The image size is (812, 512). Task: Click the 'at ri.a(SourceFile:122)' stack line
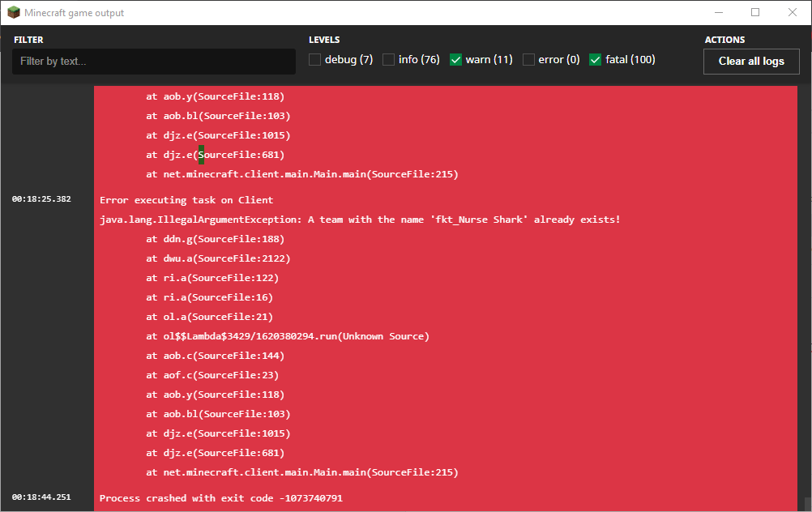[212, 278]
